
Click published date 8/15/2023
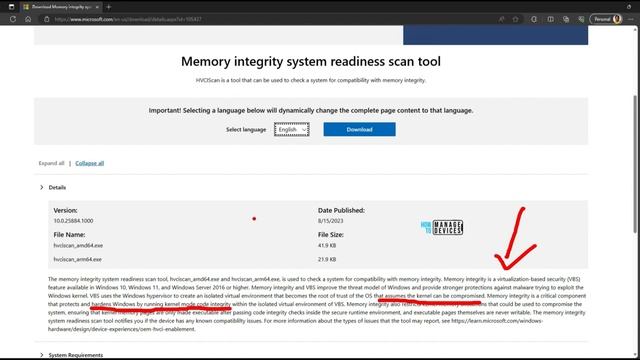[330, 221]
